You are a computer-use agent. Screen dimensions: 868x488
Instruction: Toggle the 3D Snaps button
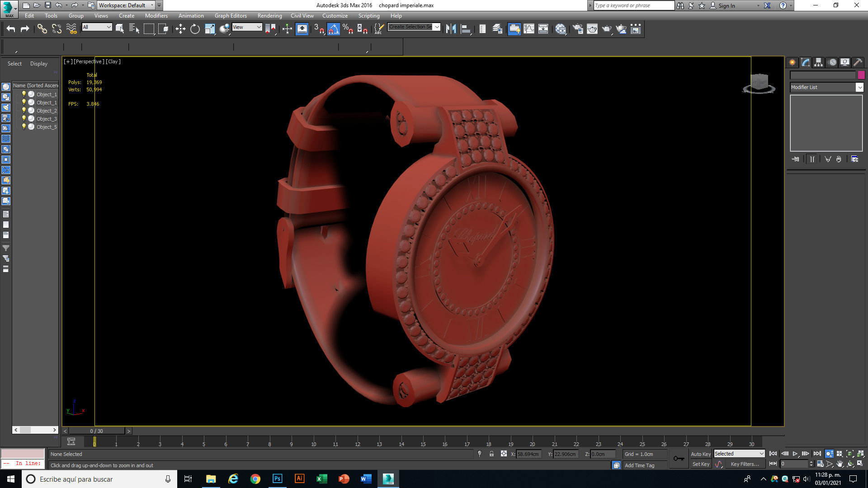pos(319,29)
